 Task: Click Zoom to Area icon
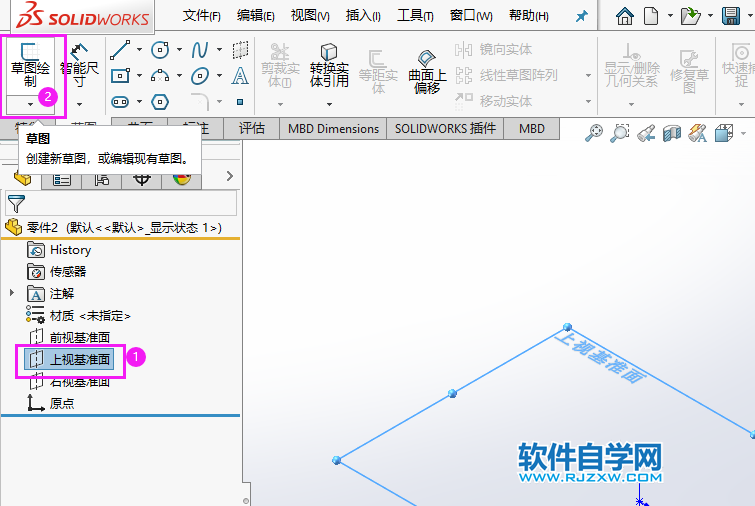pyautogui.click(x=620, y=133)
